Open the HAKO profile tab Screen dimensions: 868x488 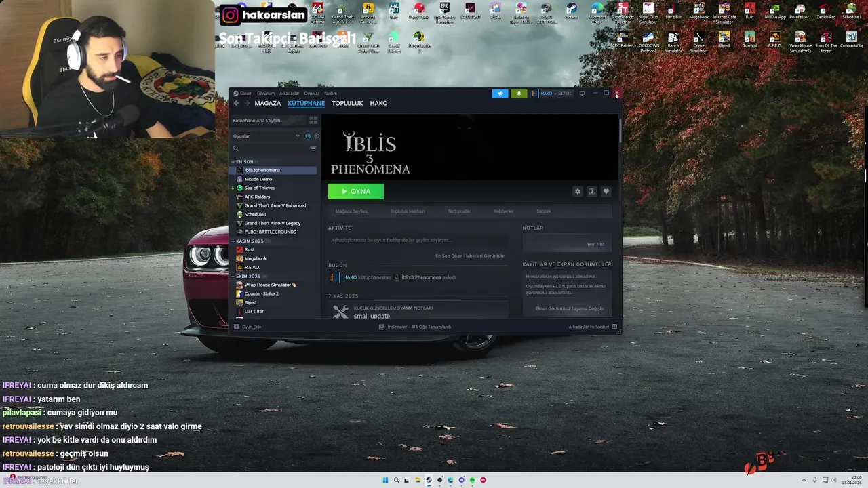378,103
